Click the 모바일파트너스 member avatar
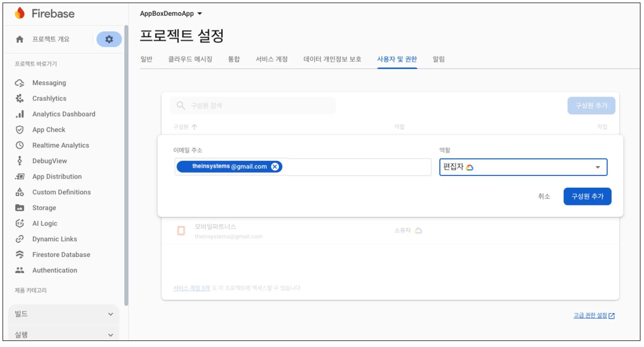Viewport: 644px width, 347px height. (181, 231)
